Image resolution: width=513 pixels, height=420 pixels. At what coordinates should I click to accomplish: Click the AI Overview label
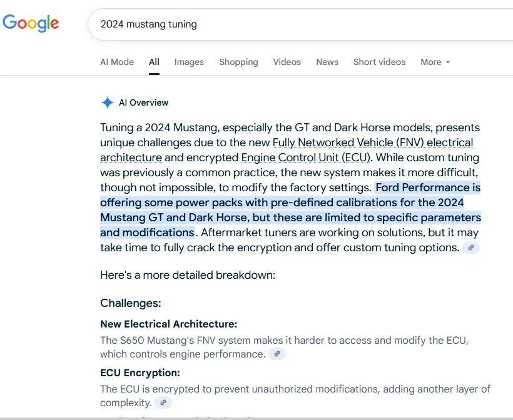[144, 102]
